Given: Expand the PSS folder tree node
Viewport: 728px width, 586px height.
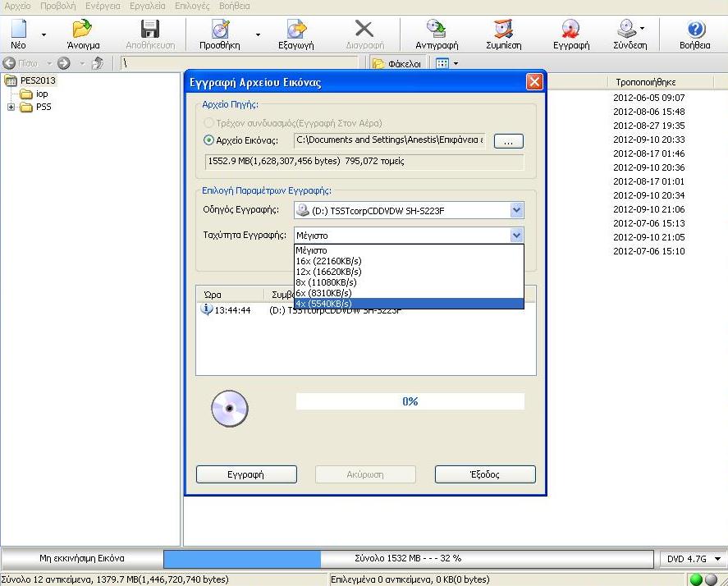Looking at the screenshot, I should click(11, 107).
